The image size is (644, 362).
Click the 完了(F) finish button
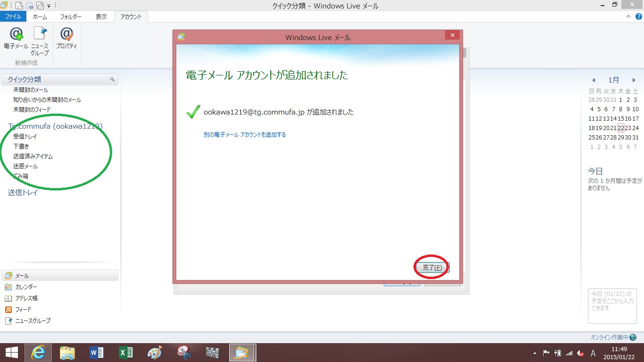(432, 267)
